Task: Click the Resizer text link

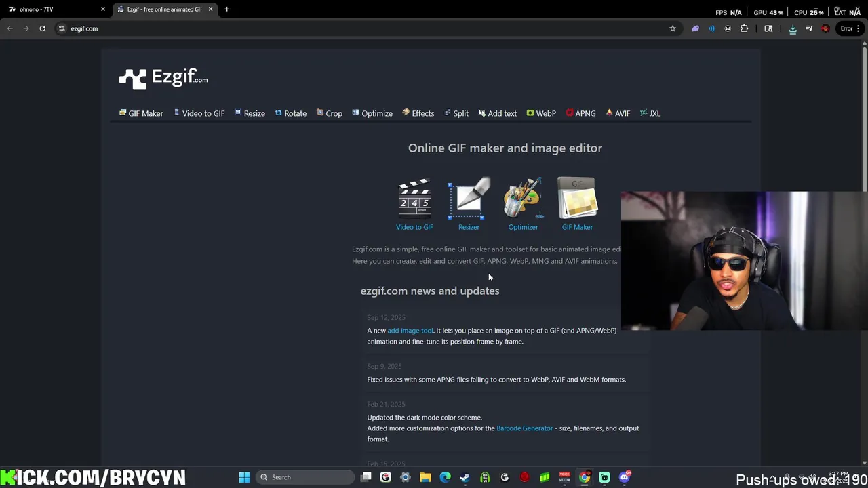Action: click(469, 227)
